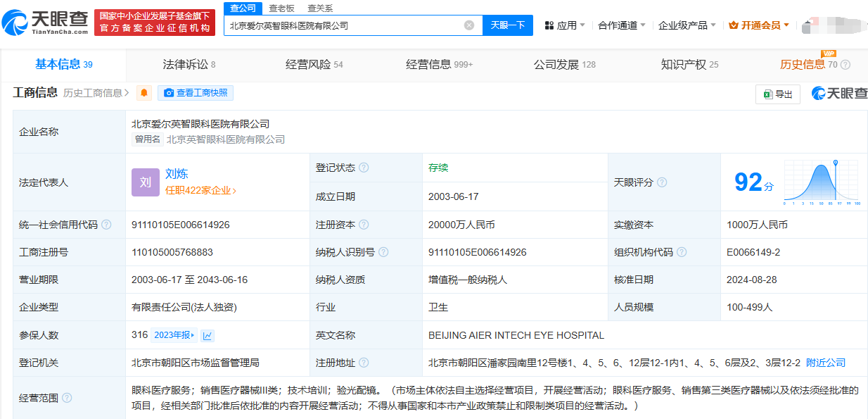Show help for 注册地址
Screen dimensions: 868x419
tap(364, 363)
